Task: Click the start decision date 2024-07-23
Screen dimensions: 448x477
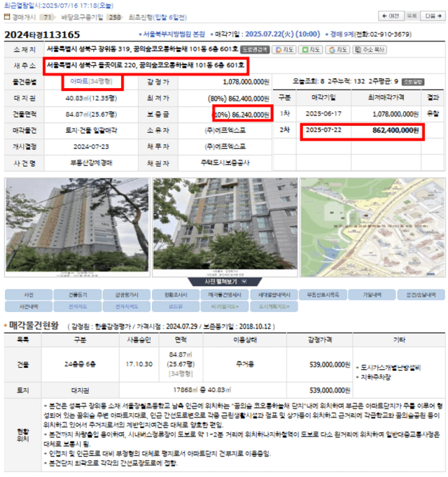Action: click(91, 147)
